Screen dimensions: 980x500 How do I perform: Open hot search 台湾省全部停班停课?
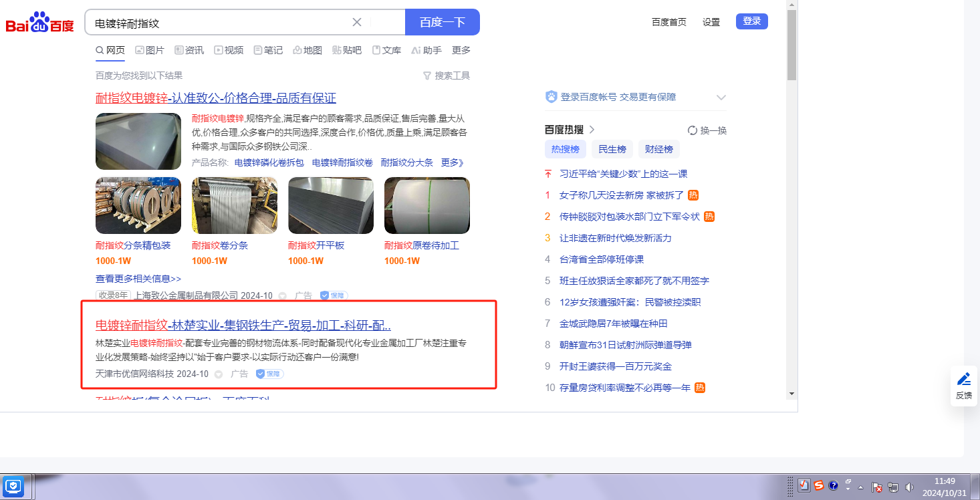tap(602, 259)
